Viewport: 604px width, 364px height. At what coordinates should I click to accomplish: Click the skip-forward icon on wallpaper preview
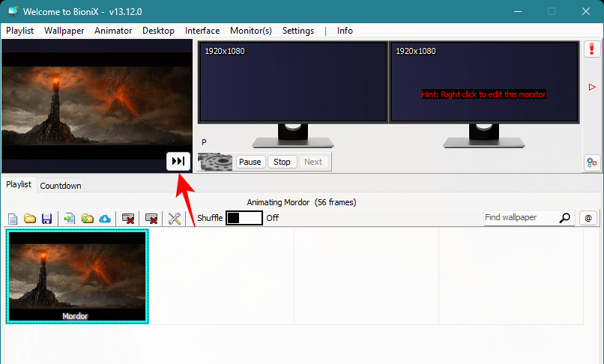(x=178, y=161)
